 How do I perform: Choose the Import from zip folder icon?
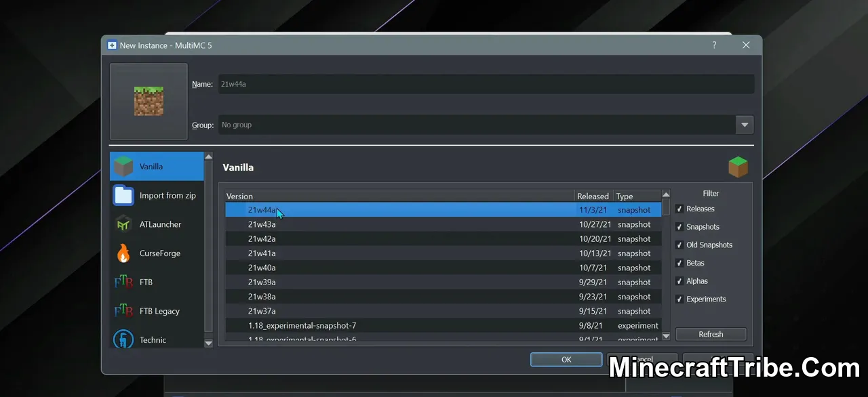[x=123, y=195]
